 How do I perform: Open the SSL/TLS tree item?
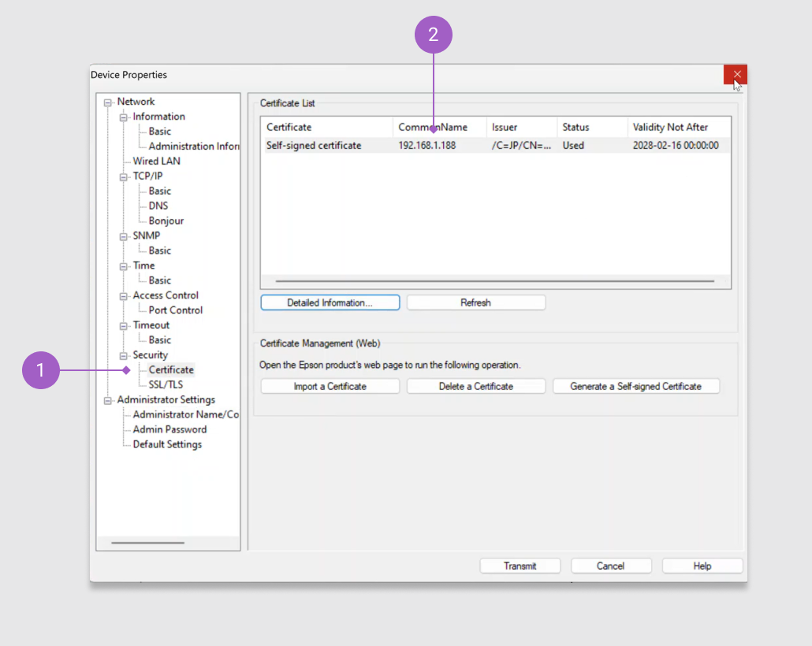point(166,384)
